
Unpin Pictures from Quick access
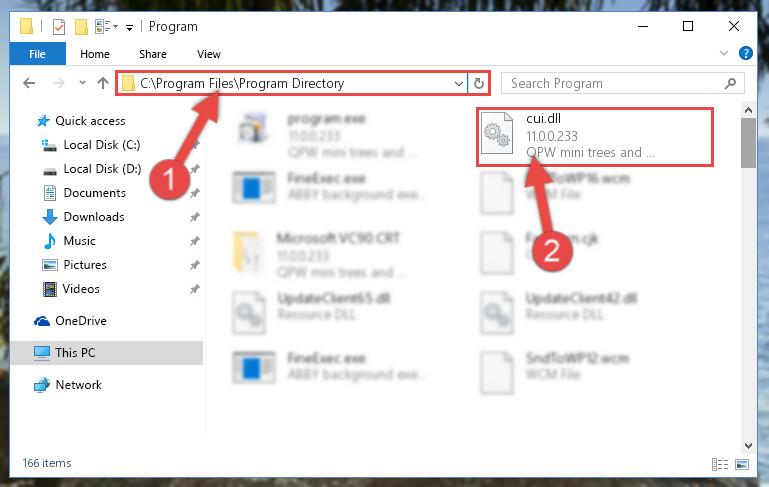click(195, 265)
